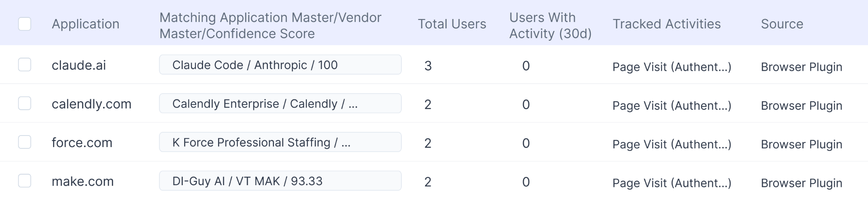Click Page Visit (Authent...) in make.com row

(x=672, y=183)
